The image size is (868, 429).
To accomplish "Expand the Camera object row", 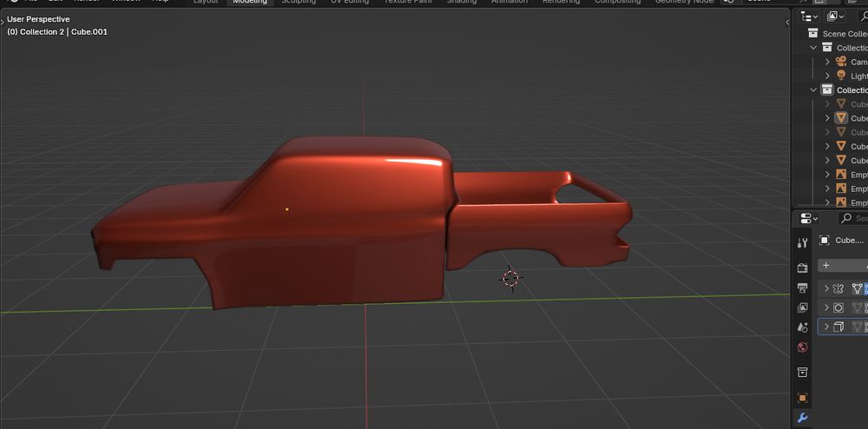I will pyautogui.click(x=827, y=62).
